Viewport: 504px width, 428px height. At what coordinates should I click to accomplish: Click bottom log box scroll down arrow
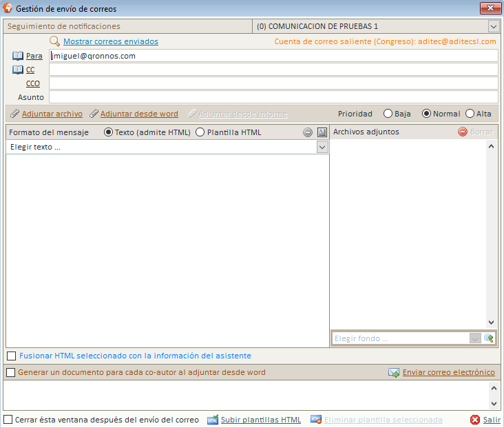pos(494,403)
